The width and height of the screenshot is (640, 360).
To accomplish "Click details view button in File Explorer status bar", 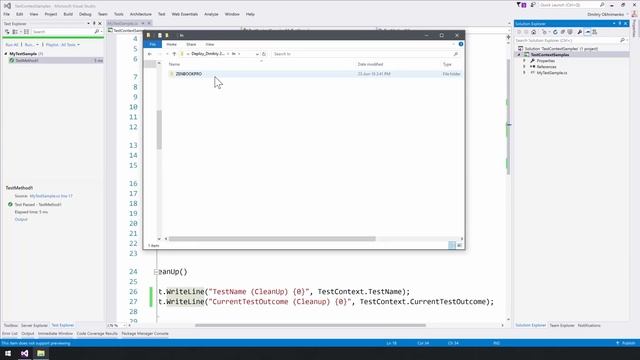I will point(452,245).
